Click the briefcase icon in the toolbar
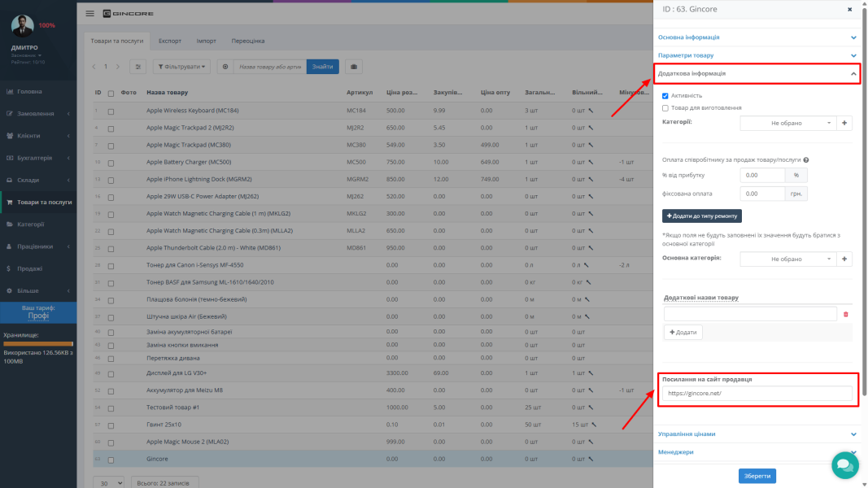Viewport: 868px width, 488px height. [353, 67]
